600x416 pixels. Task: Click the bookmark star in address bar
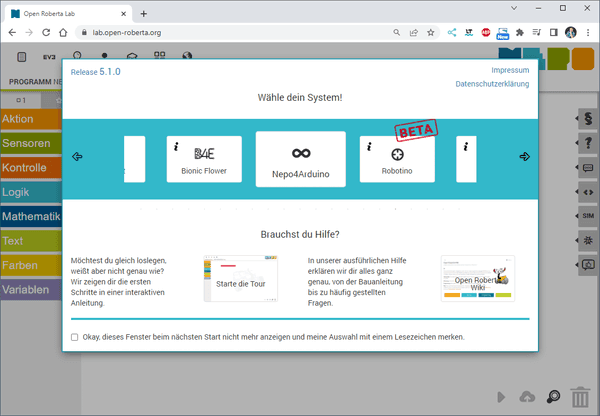coord(430,32)
